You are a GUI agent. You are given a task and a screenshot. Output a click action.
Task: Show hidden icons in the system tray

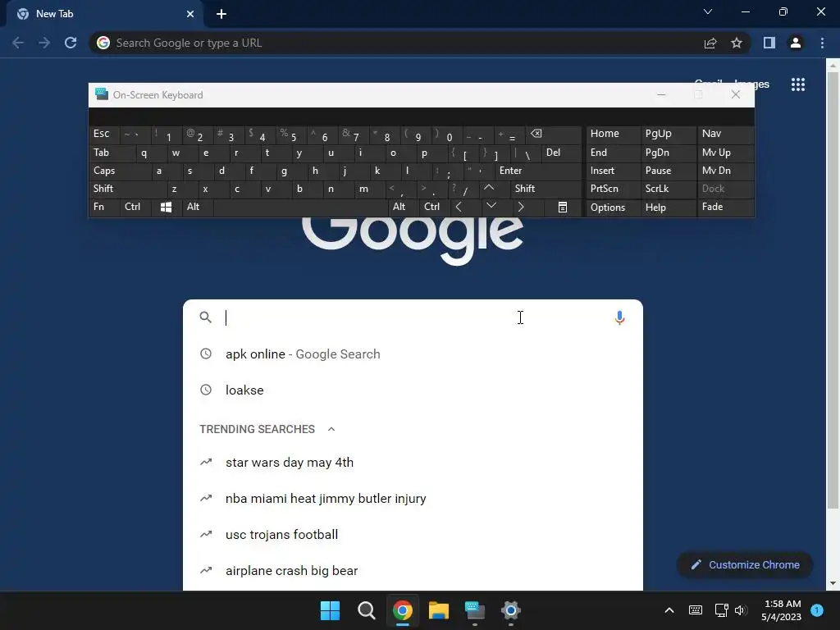[x=669, y=610]
